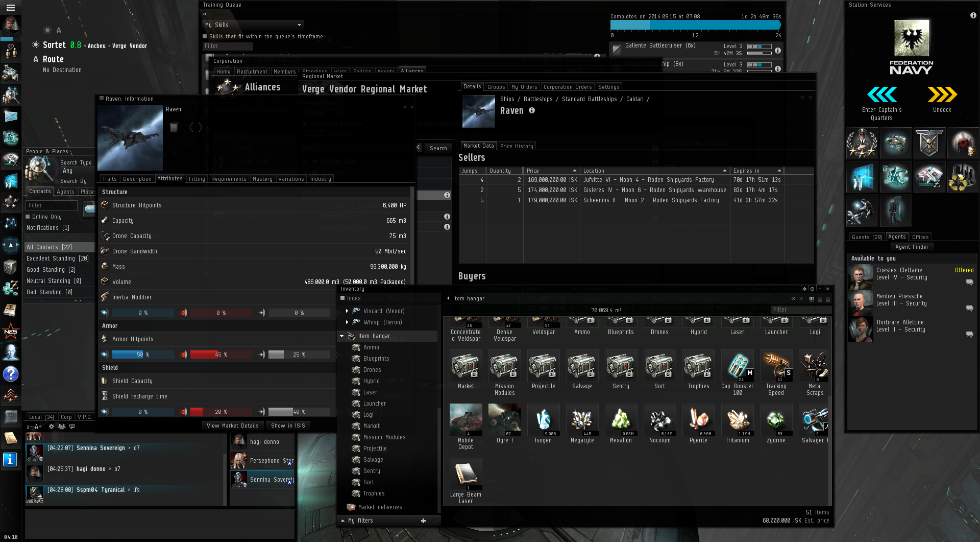Screen dimensions: 980x542
Task: Click the training queue progress bar
Action: (x=695, y=25)
